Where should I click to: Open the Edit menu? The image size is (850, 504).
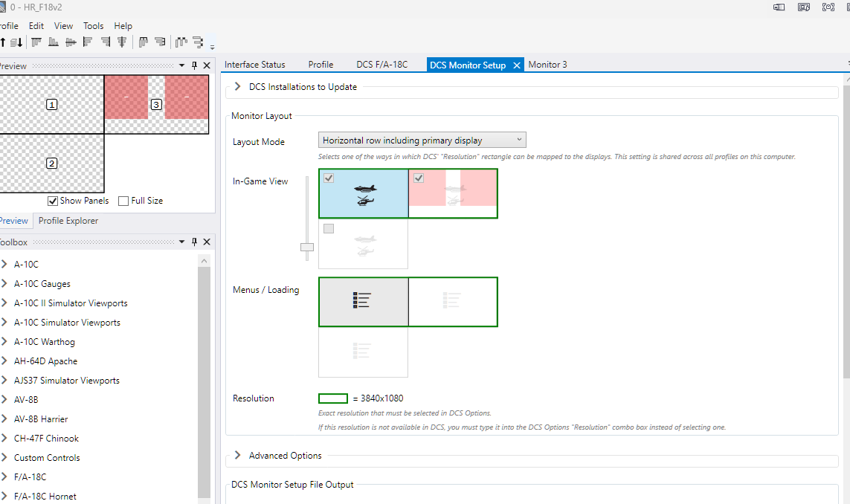[x=36, y=25]
